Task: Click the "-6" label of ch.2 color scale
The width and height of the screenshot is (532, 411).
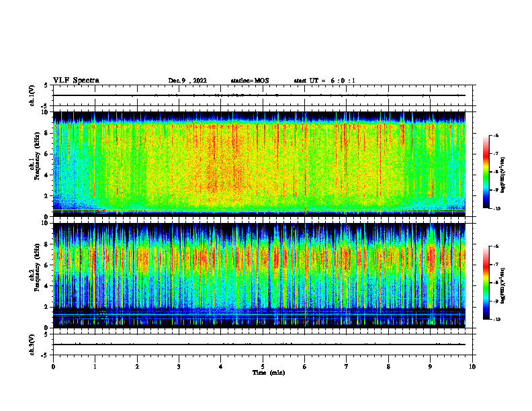Action: point(496,246)
